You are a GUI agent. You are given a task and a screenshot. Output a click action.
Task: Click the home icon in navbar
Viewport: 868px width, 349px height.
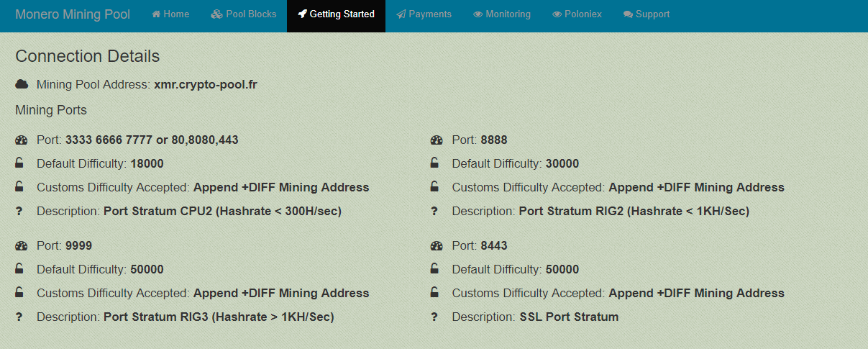[156, 14]
